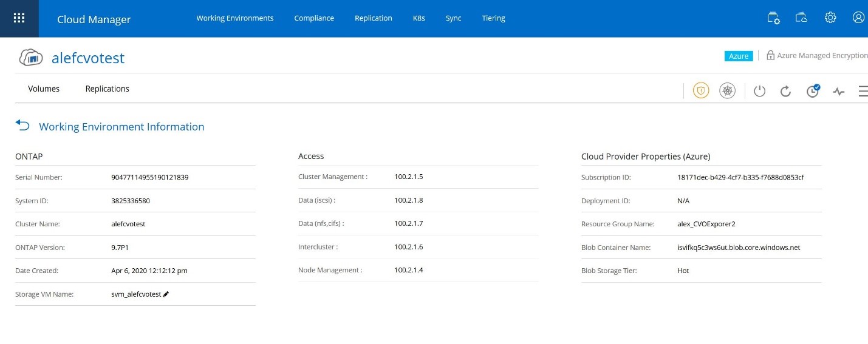Open the schedule clock icon

(813, 91)
